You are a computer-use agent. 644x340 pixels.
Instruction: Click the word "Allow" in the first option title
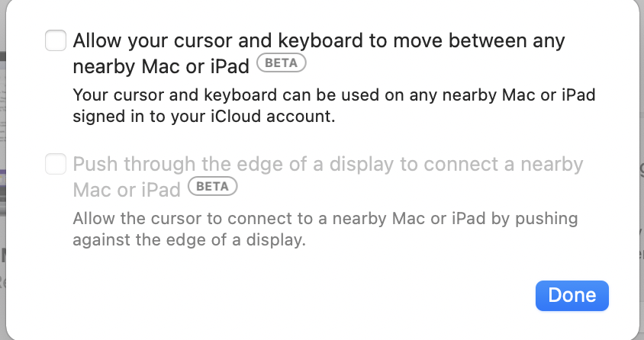92,40
